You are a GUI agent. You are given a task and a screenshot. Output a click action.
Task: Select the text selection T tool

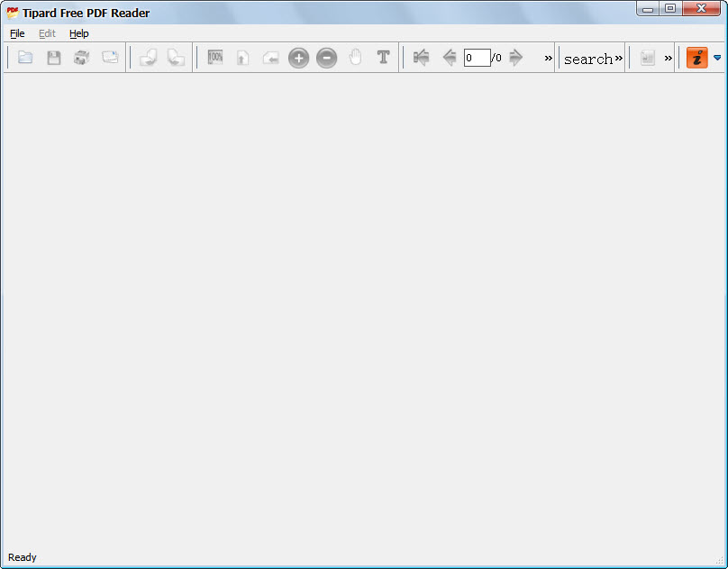point(383,58)
